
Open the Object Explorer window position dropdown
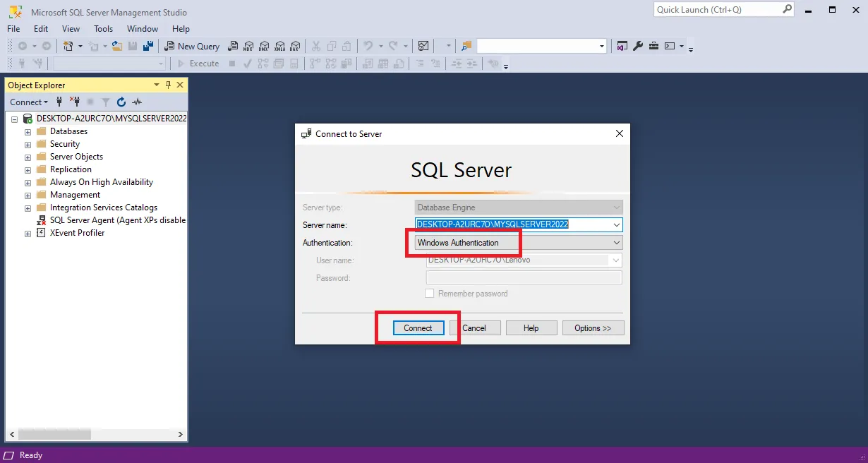click(x=157, y=85)
